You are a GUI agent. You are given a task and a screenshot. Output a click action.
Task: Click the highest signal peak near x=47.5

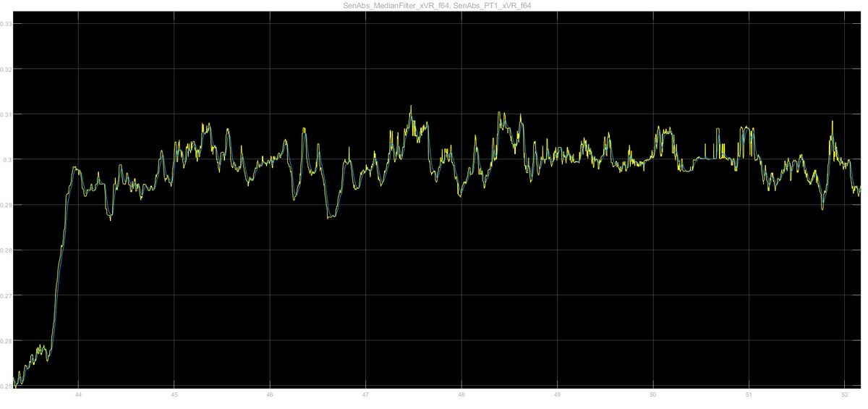(411, 107)
